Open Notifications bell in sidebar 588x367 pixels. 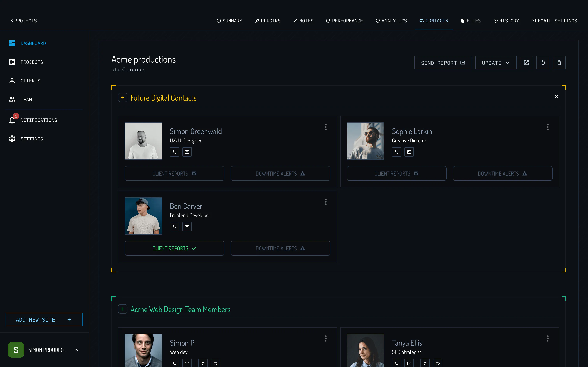click(x=12, y=120)
